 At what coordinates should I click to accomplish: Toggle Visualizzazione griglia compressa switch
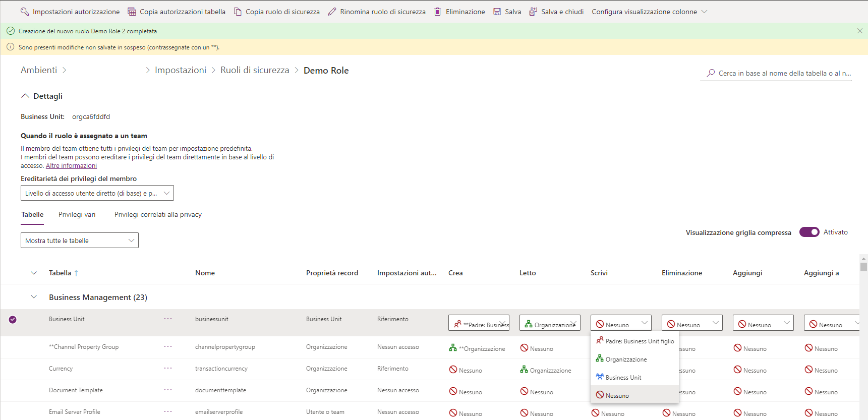pos(809,232)
